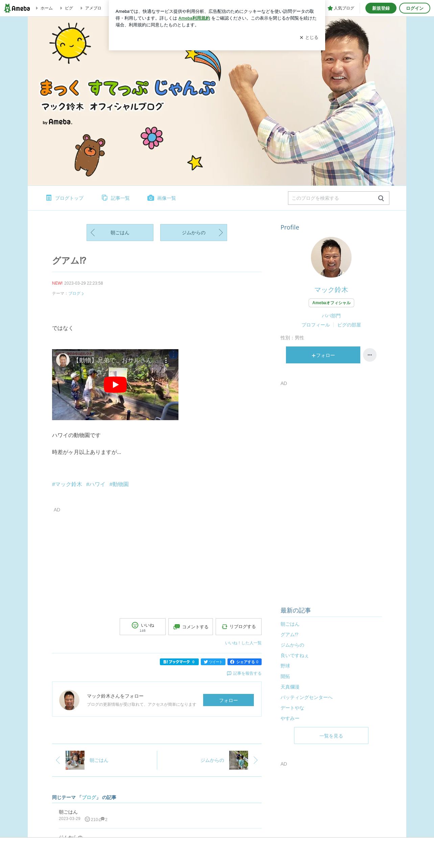Open プロフィール link in sidebar
The image size is (434, 868).
click(x=316, y=325)
